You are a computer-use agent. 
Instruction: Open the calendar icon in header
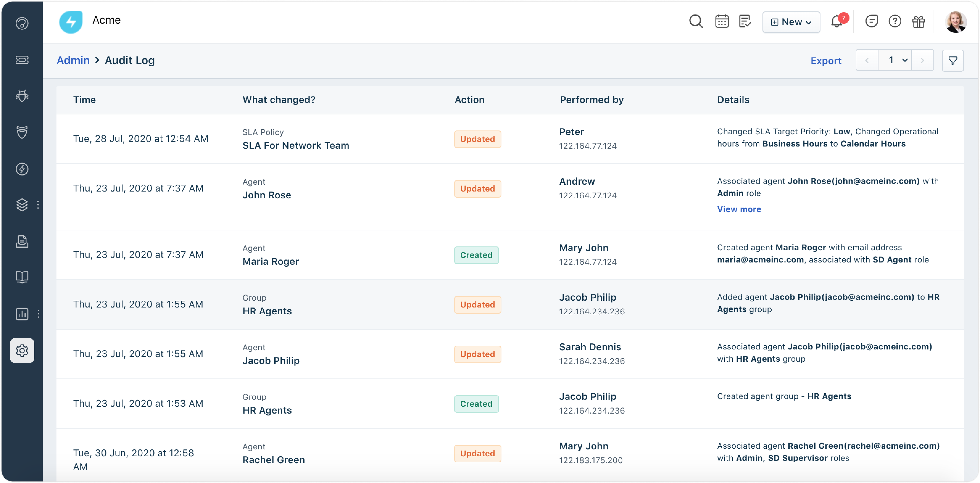coord(722,22)
